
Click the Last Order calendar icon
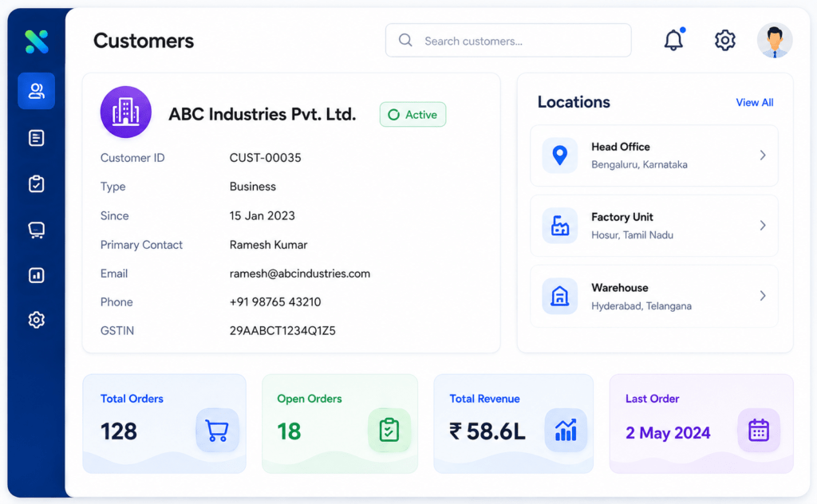pyautogui.click(x=759, y=431)
